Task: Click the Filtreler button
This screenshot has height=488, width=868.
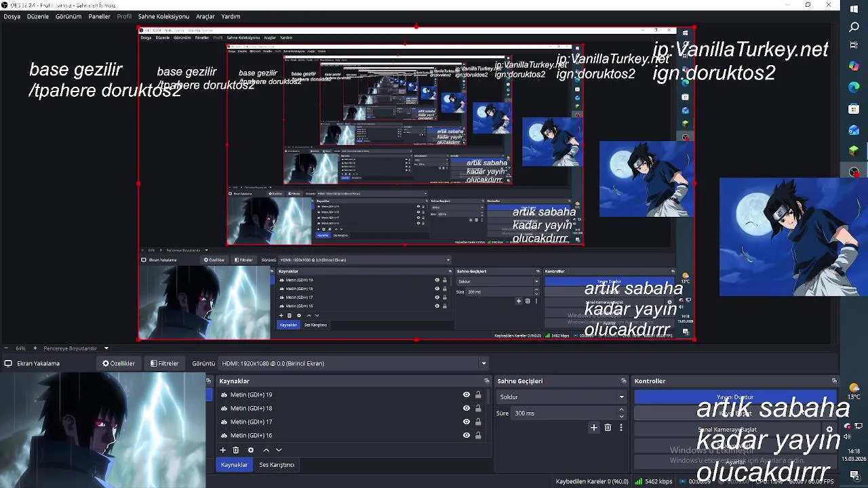Action: (165, 363)
